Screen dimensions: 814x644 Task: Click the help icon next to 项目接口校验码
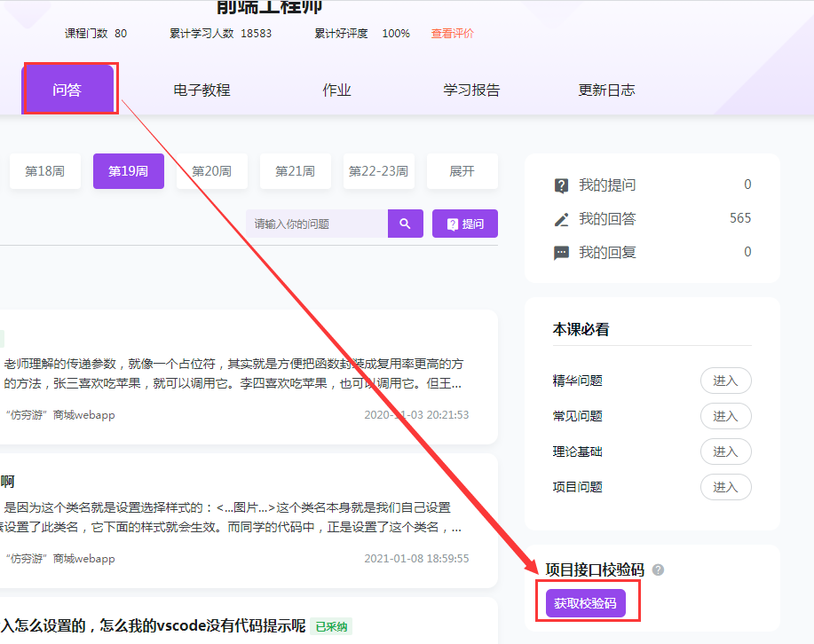pos(658,569)
